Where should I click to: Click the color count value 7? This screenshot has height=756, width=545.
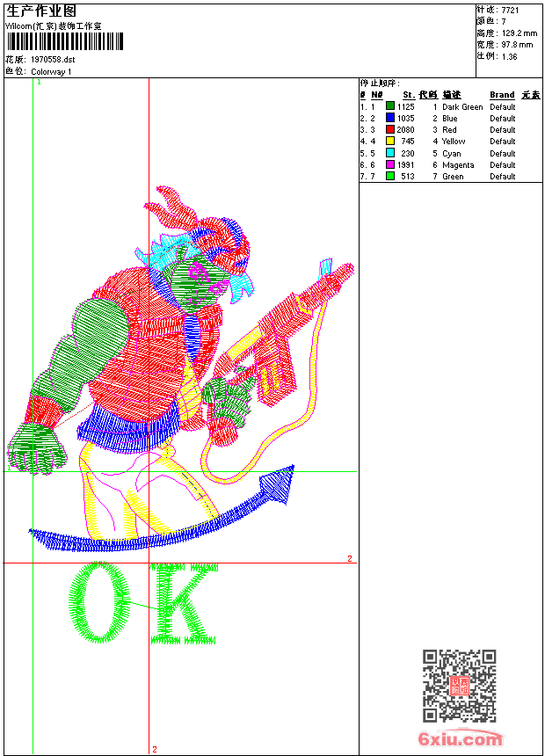[504, 22]
